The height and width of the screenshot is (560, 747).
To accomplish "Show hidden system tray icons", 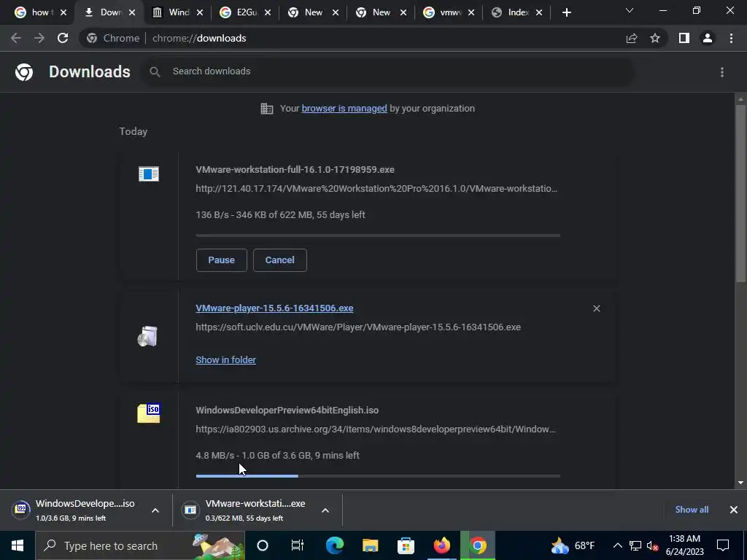I will [617, 545].
